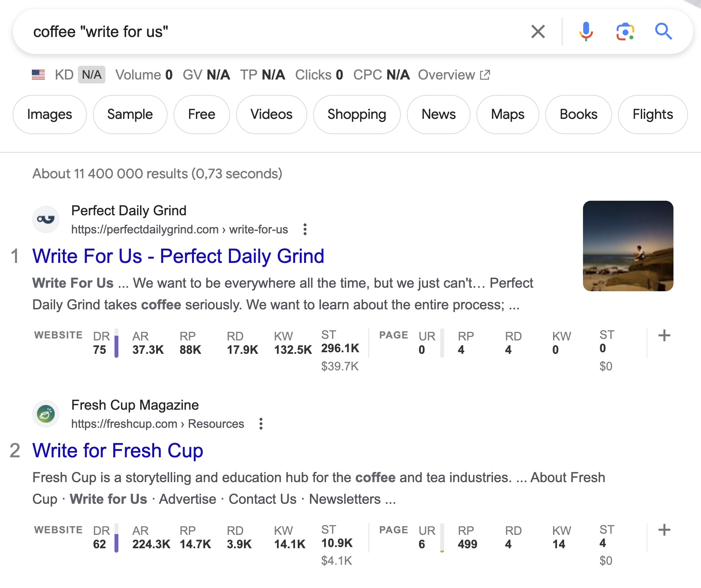Open three-dot menu for Fresh Cup result
This screenshot has height=588, width=701.
[260, 424]
